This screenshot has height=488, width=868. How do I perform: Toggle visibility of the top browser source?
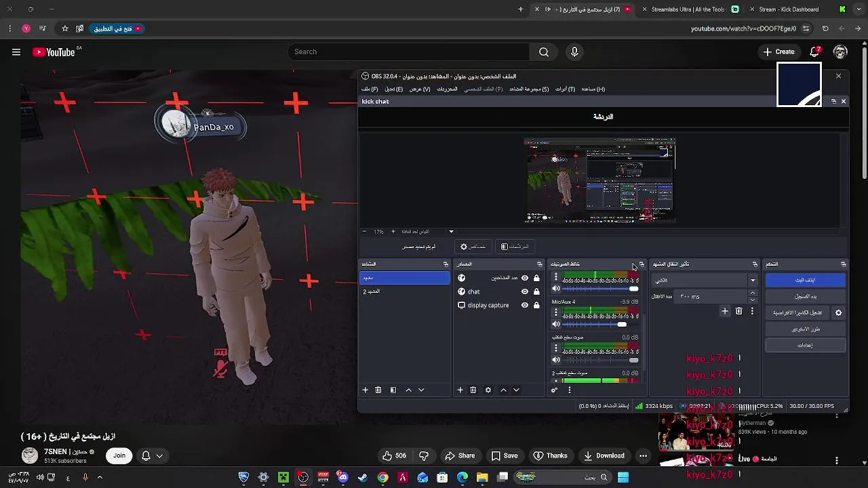coord(525,279)
